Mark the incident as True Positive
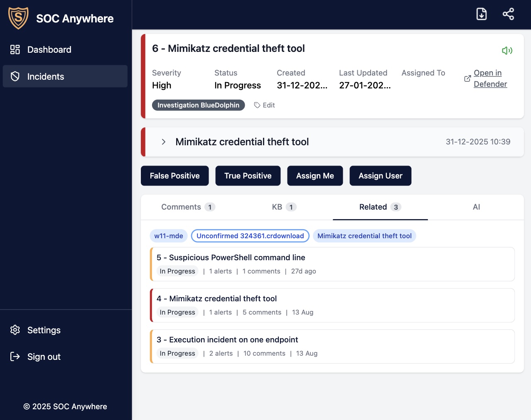This screenshot has height=420, width=531. (248, 176)
